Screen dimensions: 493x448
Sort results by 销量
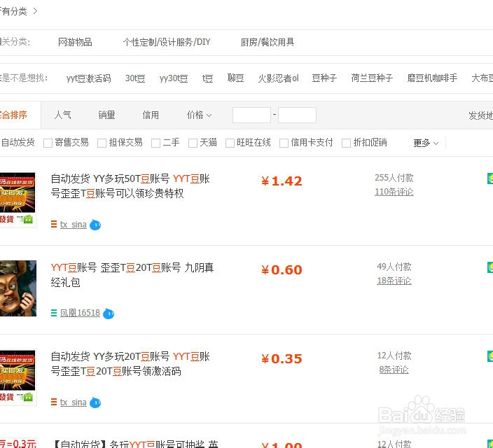(106, 115)
